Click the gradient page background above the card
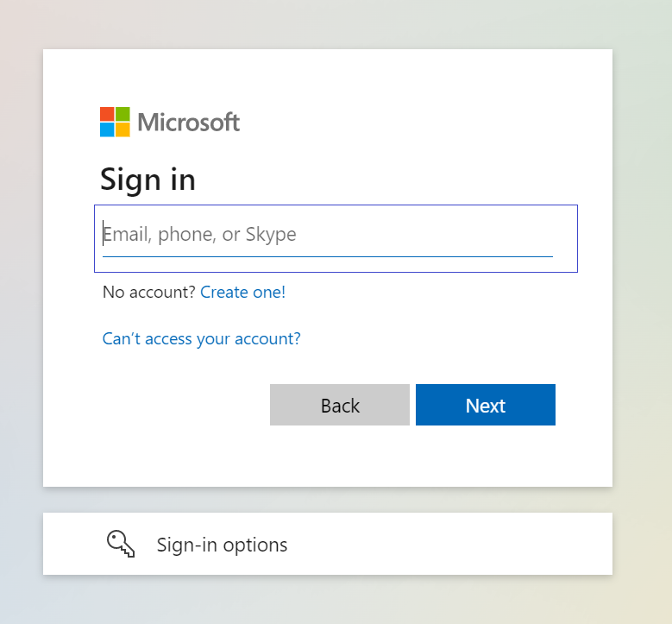 point(336,23)
